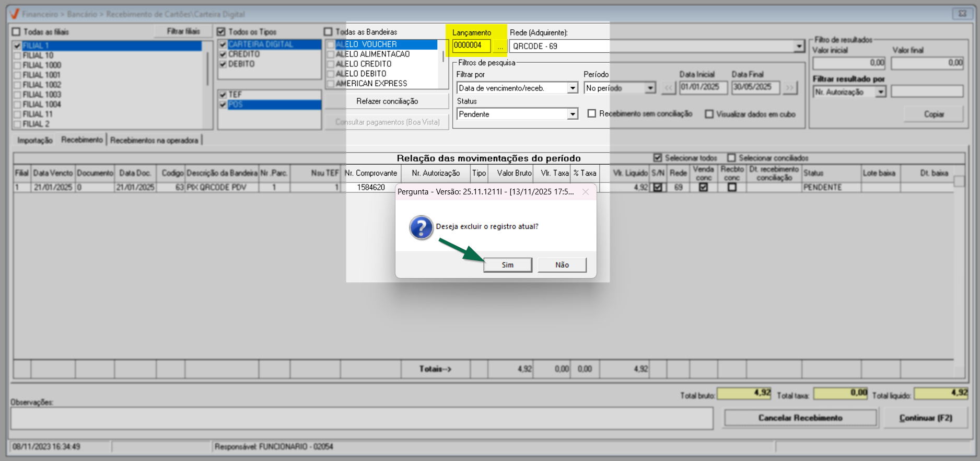The image size is (980, 461).
Task: Uncheck the DEBITO type checkbox
Action: click(x=223, y=64)
